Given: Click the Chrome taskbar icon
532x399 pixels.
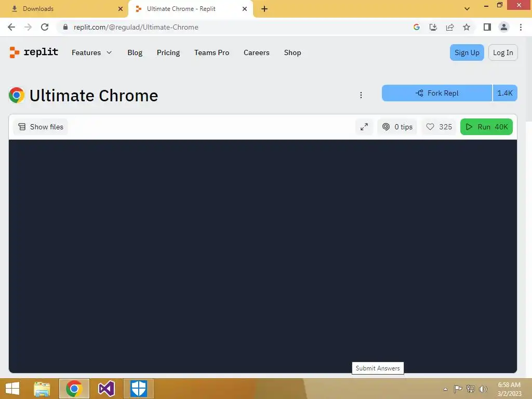Looking at the screenshot, I should click(x=74, y=389).
